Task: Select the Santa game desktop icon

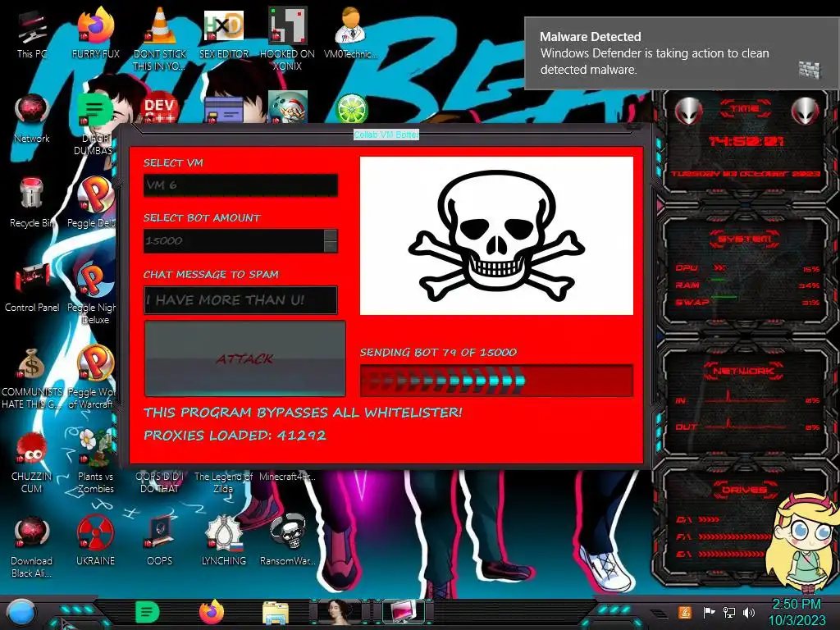Action: 288,107
